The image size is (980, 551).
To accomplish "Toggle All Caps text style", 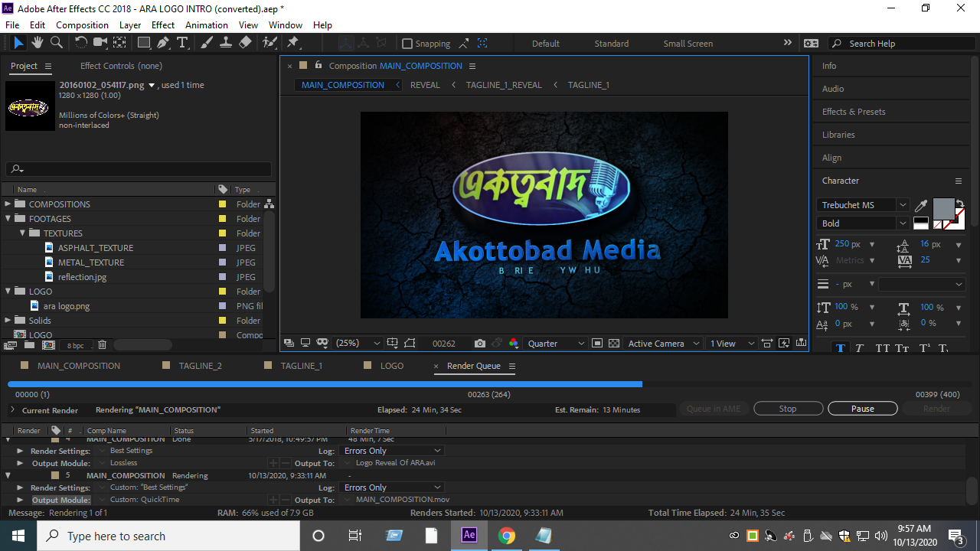I will click(x=882, y=349).
